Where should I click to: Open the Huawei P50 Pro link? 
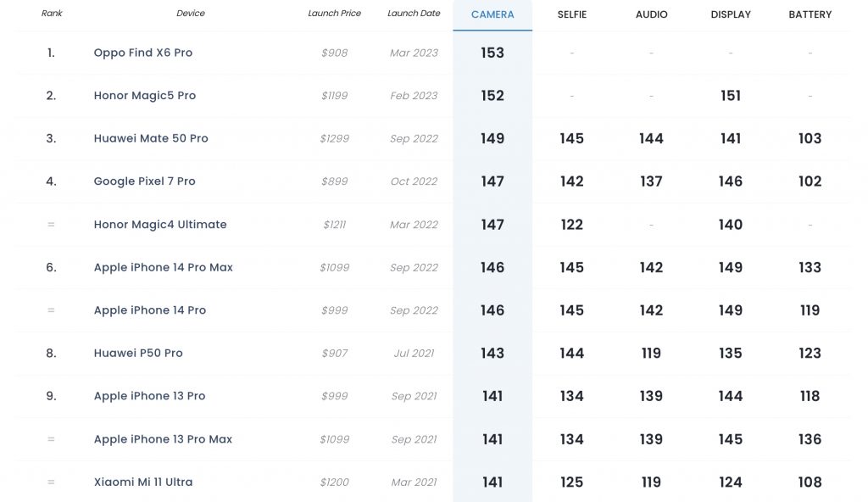pos(138,353)
